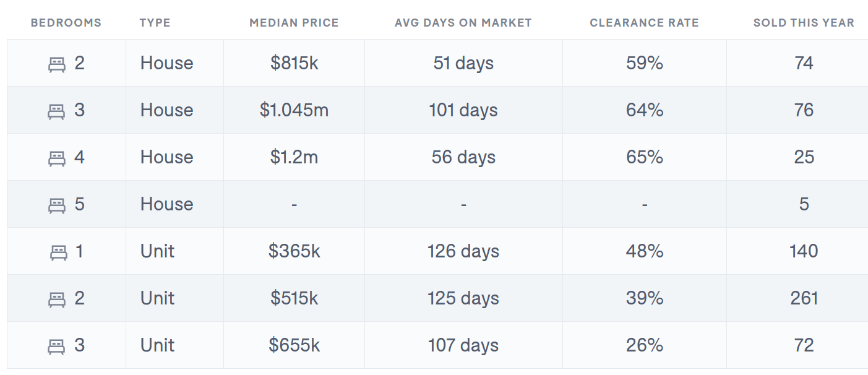Click the Bedrooms column header
Viewport: 868px width, 375px height.
66,23
